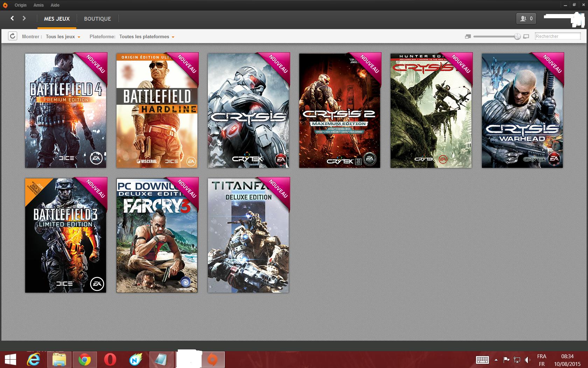Open the Action Center flag icon
588x368 pixels.
[x=506, y=360]
